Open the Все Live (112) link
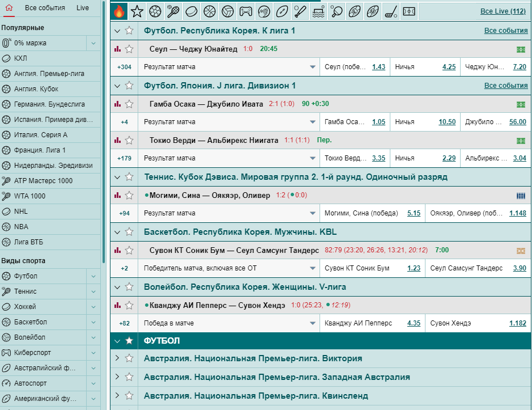Image resolution: width=532 pixels, height=410 pixels. pos(503,11)
